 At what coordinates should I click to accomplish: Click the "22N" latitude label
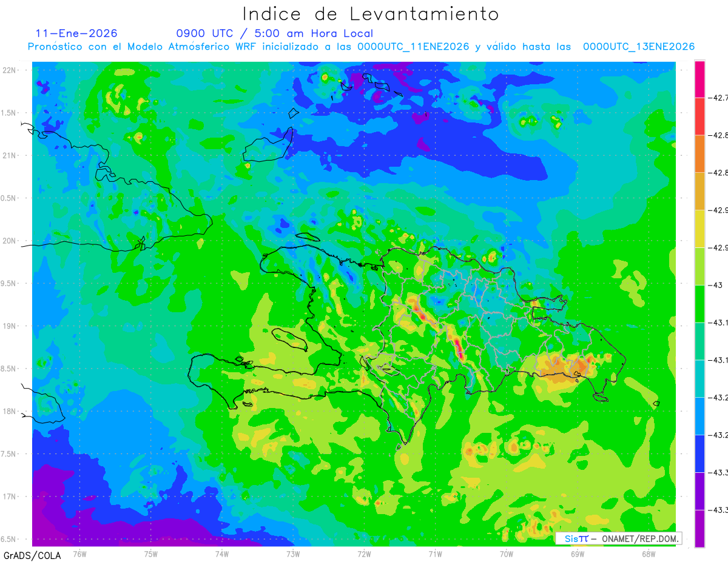(10, 70)
